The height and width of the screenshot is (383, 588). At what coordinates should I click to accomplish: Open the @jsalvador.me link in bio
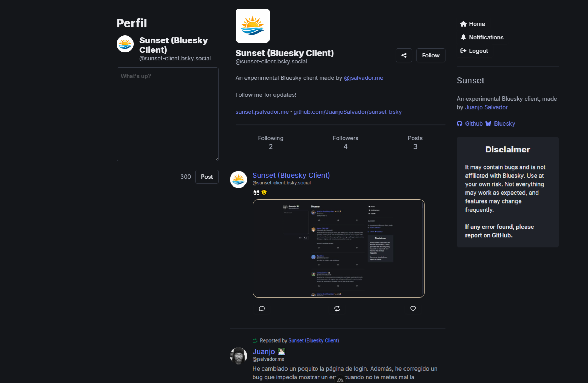(363, 78)
